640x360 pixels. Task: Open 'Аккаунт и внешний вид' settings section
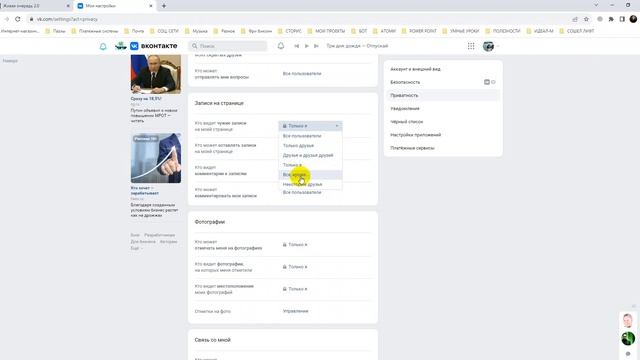(443, 69)
